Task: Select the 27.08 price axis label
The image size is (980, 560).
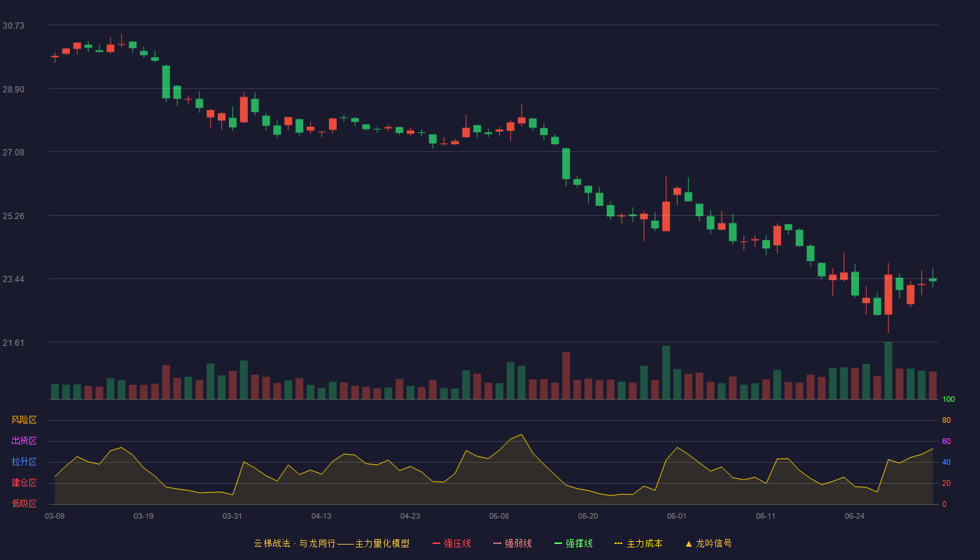Action: point(13,152)
